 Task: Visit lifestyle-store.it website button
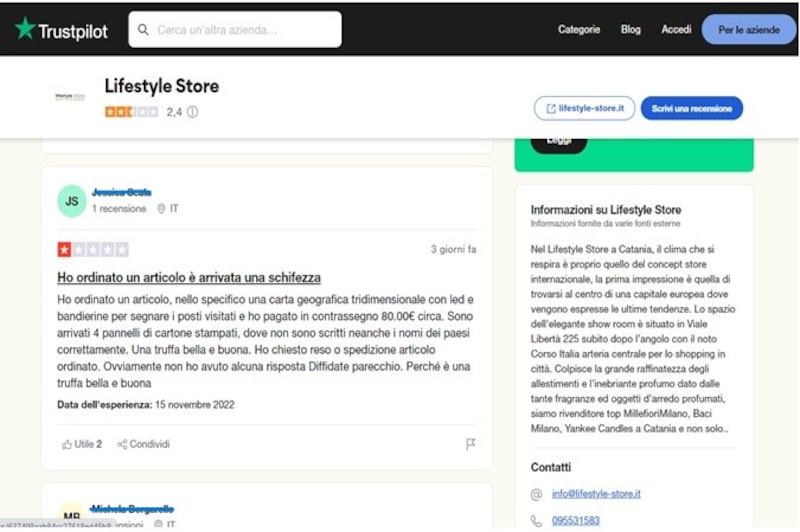click(584, 108)
